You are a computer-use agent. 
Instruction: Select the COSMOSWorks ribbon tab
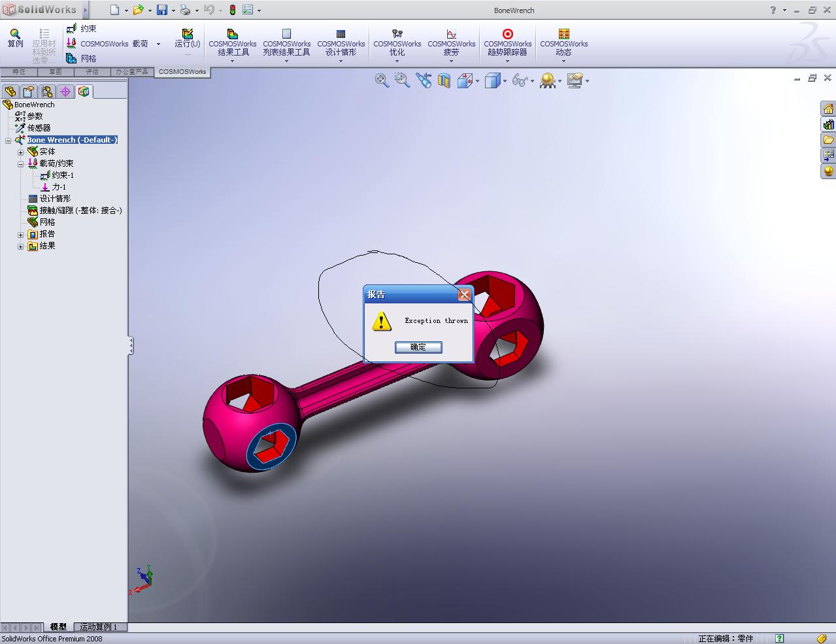pos(182,72)
